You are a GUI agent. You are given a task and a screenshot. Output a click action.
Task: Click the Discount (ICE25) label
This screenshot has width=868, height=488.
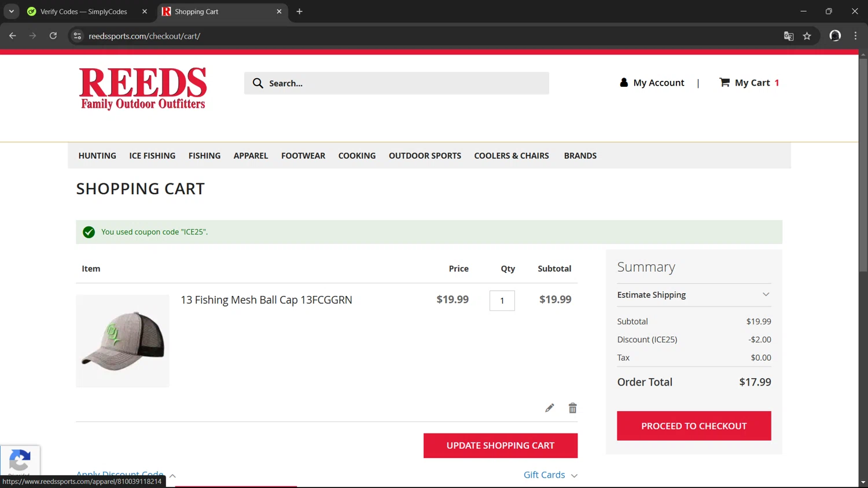tap(647, 339)
